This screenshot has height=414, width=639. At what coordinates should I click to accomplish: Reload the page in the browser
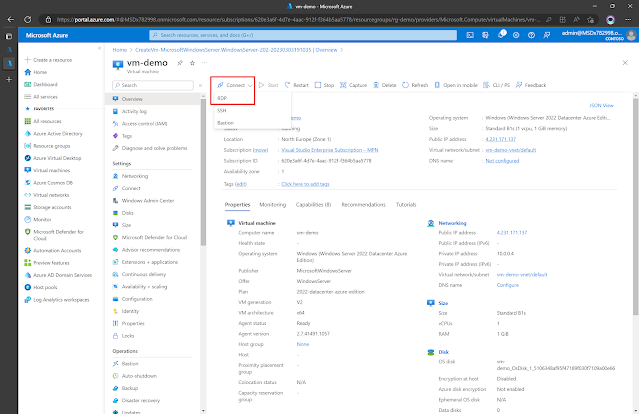click(27, 20)
